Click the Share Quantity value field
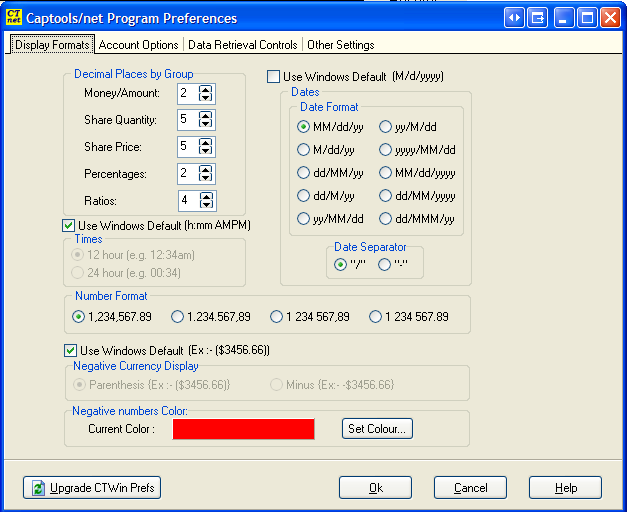The width and height of the screenshot is (627, 512). click(x=188, y=120)
